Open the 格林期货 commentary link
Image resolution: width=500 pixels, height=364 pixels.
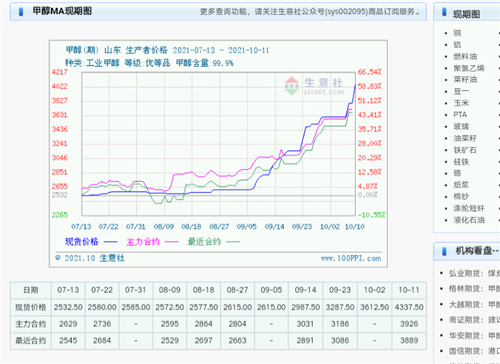[x=474, y=289]
